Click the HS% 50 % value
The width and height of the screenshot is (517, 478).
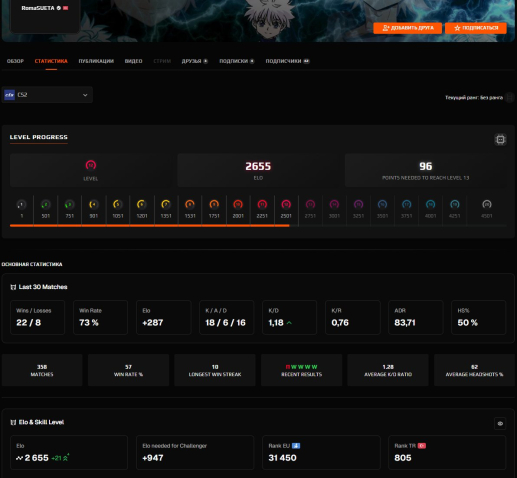(x=467, y=323)
